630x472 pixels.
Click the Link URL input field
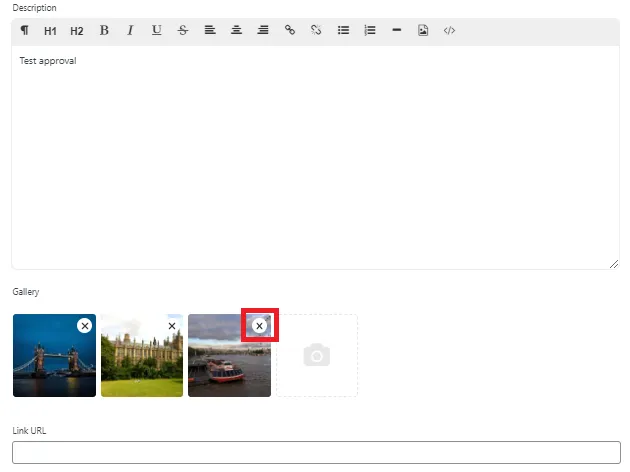pos(316,452)
